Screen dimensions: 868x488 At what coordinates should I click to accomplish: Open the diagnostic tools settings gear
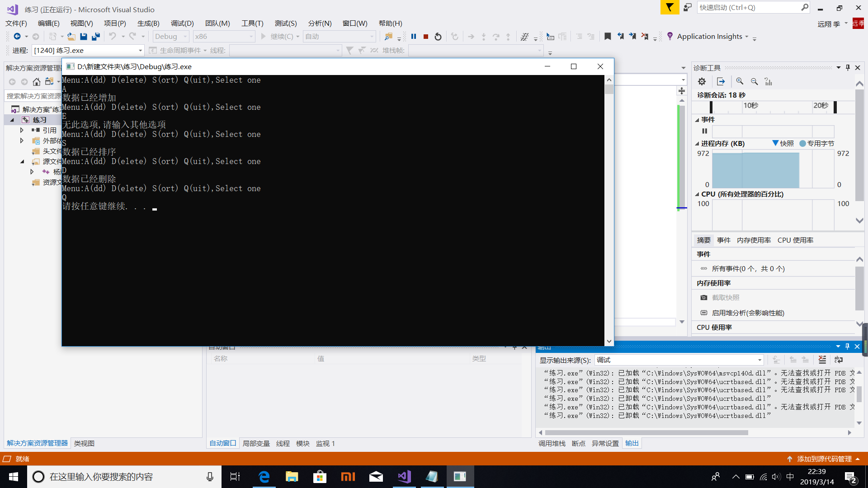pyautogui.click(x=702, y=81)
